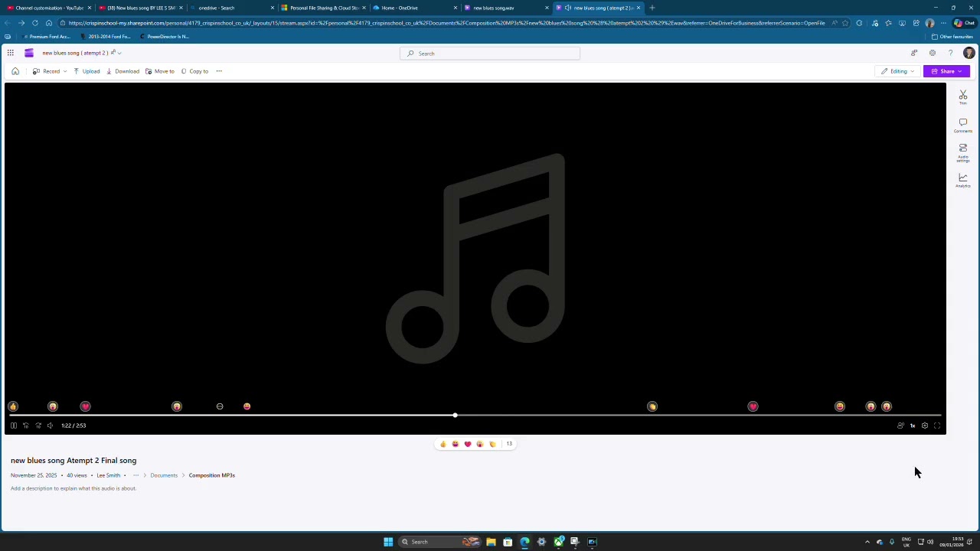
Task: Open File Explorer from taskbar
Action: [x=491, y=542]
